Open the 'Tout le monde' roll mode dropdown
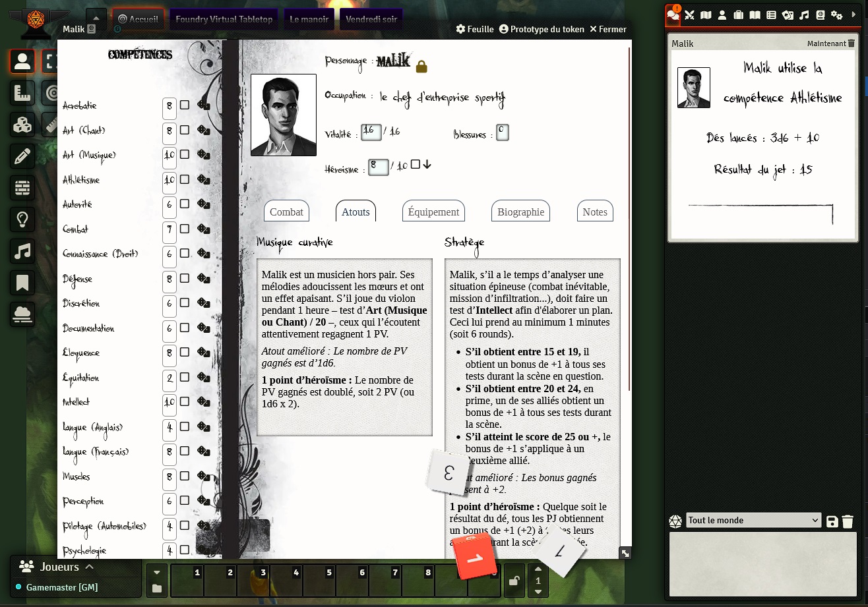The image size is (868, 607). [x=753, y=520]
